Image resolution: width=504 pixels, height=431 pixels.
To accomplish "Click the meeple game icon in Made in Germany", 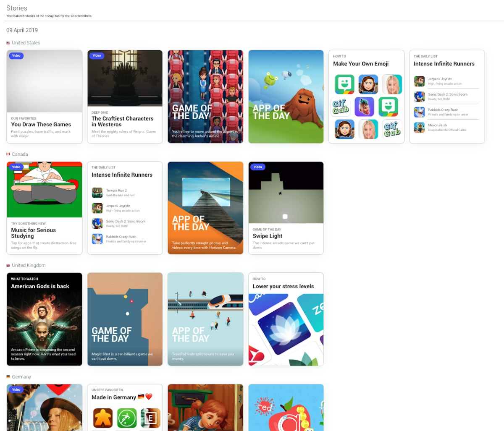I will (x=102, y=418).
